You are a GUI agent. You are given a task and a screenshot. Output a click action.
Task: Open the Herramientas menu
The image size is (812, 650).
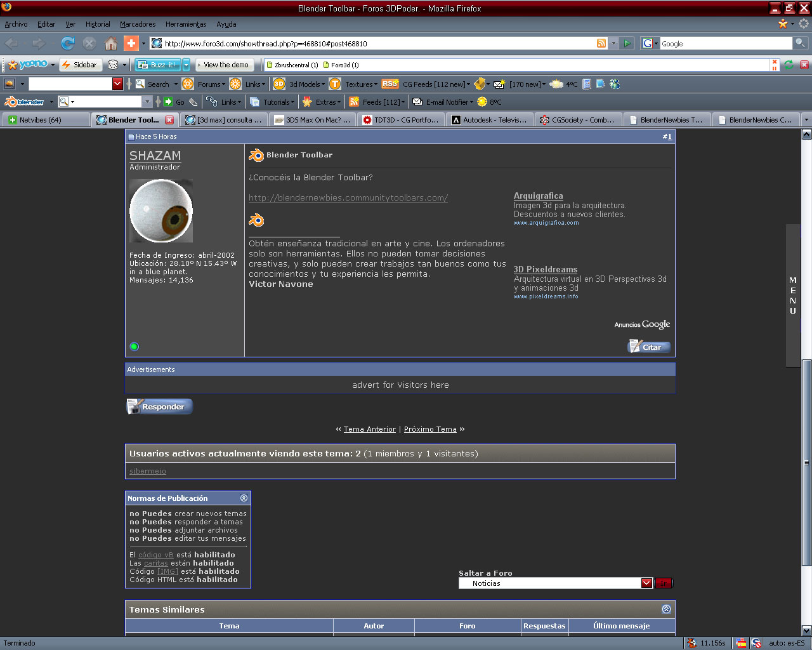click(x=186, y=24)
